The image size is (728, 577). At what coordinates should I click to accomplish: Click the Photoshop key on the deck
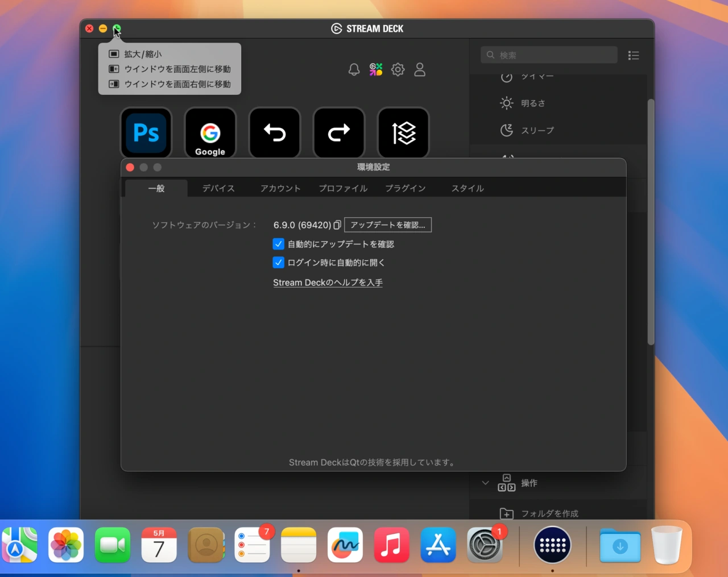(x=146, y=133)
